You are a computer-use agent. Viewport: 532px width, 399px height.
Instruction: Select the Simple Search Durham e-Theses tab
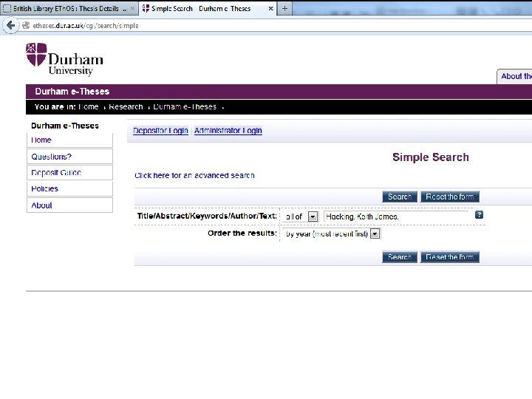208,8
